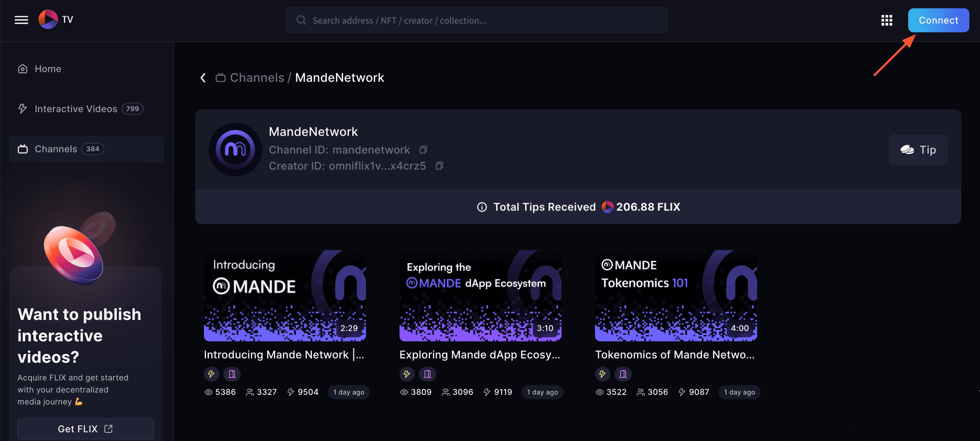This screenshot has height=441, width=980.
Task: Click the Connect wallet button
Action: 938,20
